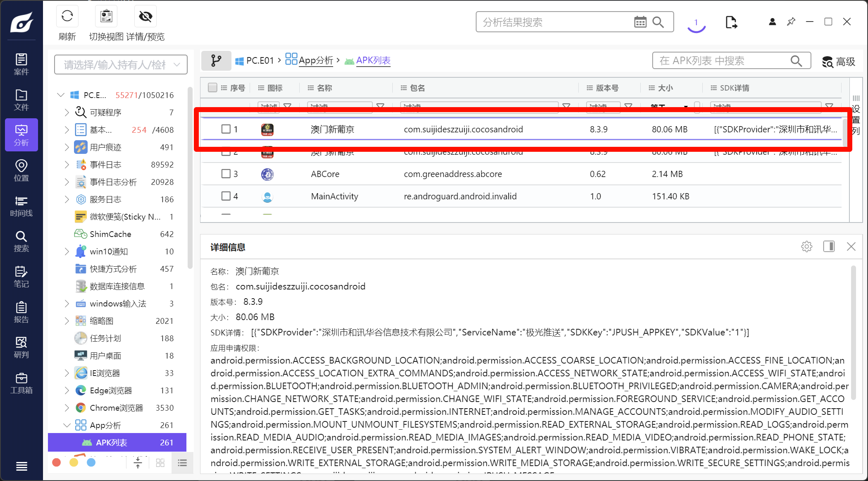
Task: Close the 详细信息 panel
Action: (851, 247)
